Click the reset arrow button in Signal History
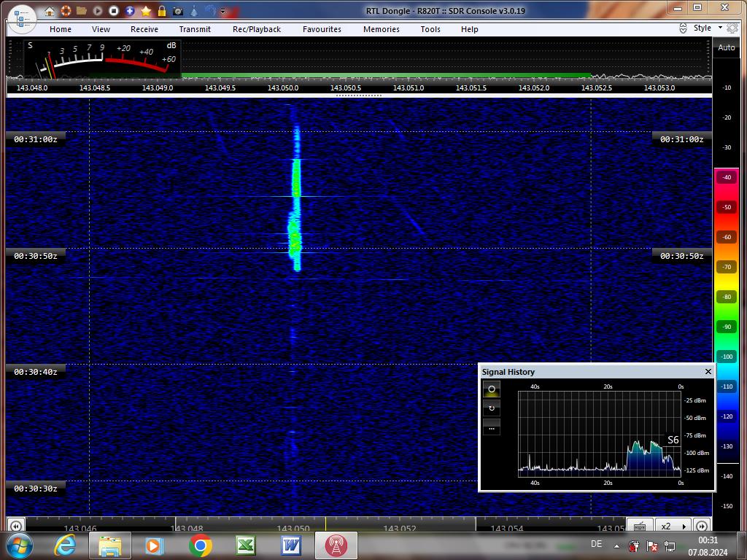Image resolution: width=747 pixels, height=560 pixels. click(x=492, y=408)
